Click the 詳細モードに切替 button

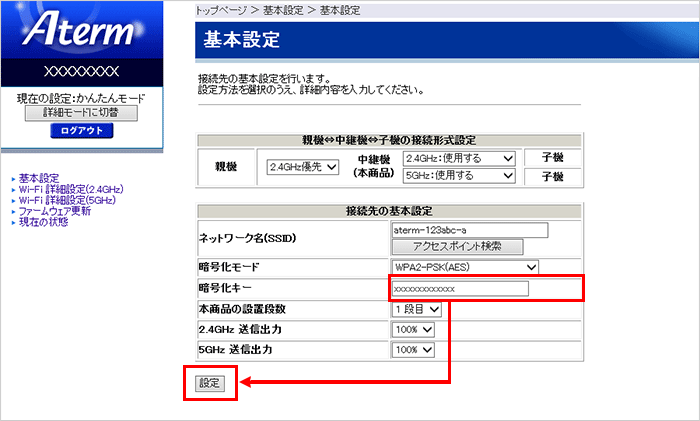[81, 113]
